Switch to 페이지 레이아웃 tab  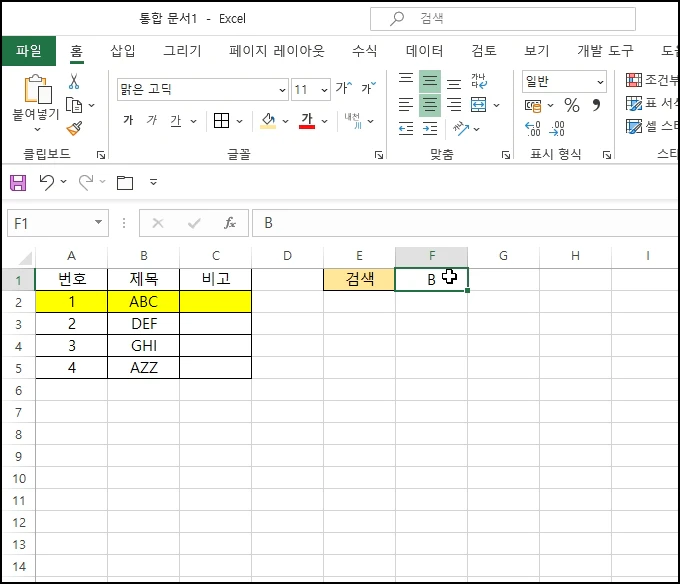[277, 51]
